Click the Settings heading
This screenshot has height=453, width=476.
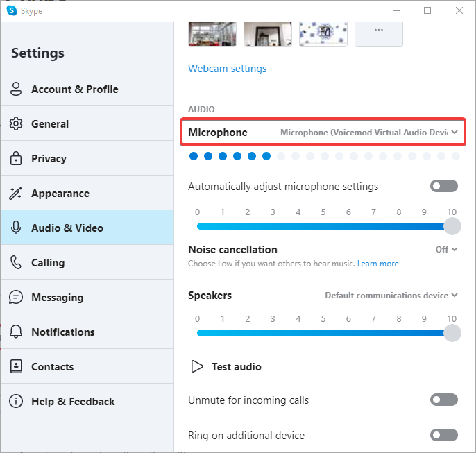(37, 53)
